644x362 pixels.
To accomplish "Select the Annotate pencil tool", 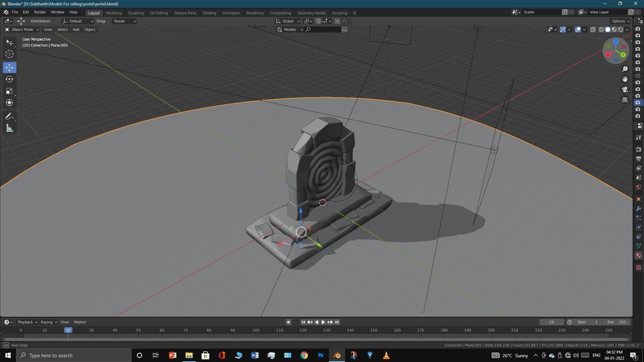I will [9, 116].
